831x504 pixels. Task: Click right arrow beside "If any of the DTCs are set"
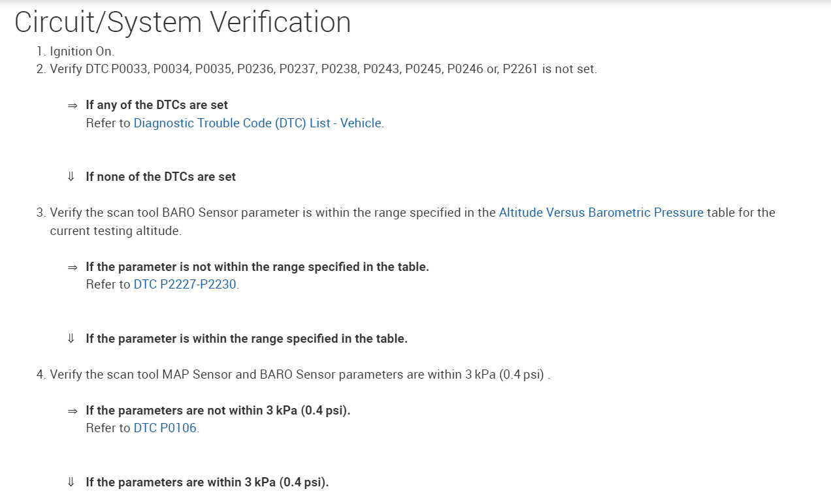click(x=72, y=105)
